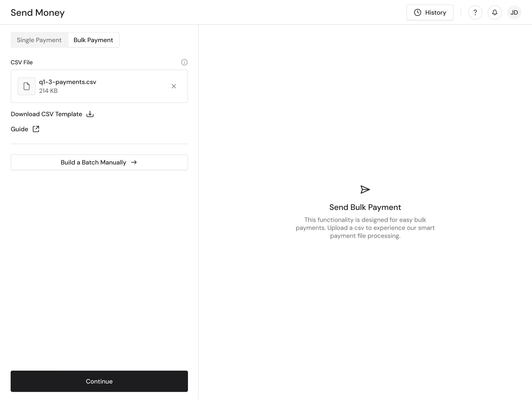Click the download icon beside CSV Template

(x=90, y=114)
